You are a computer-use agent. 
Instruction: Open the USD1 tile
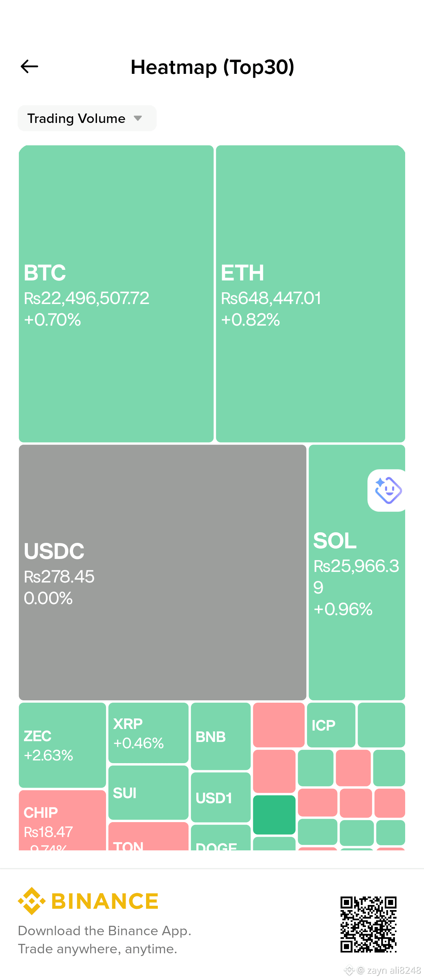(x=221, y=797)
